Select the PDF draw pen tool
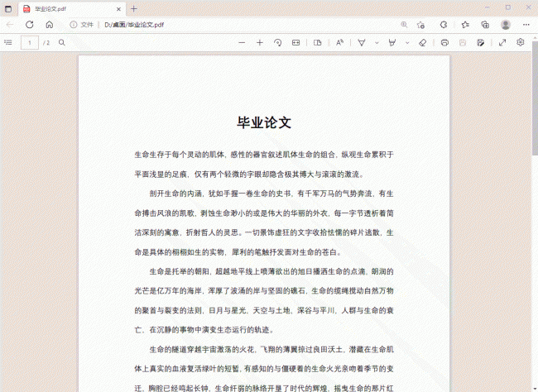Viewport: 538px width, 392px height. 362,42
